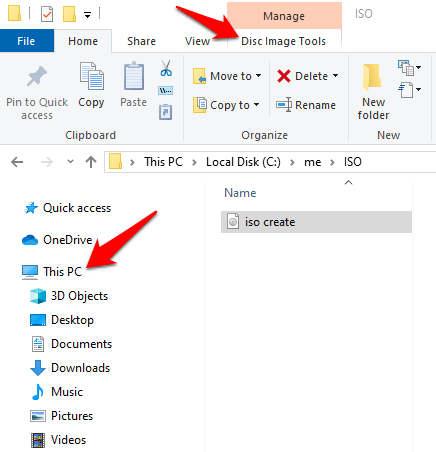
Task: Open the recent locations chevron
Action: coord(70,162)
